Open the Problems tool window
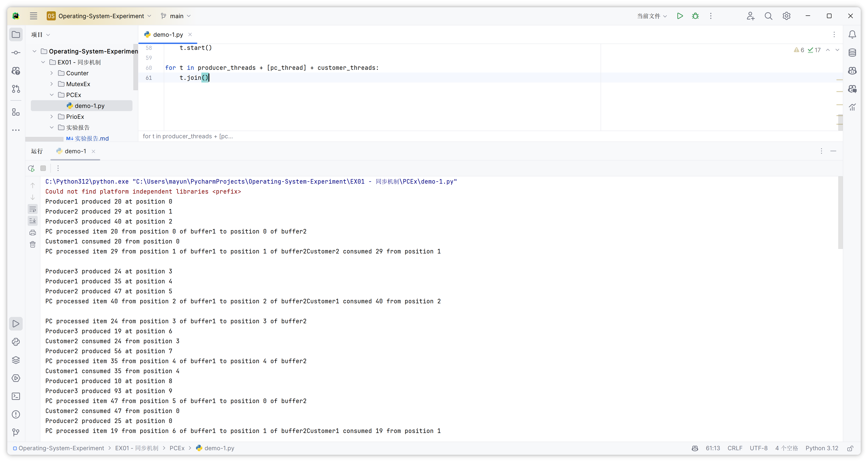This screenshot has width=868, height=462. (16, 415)
